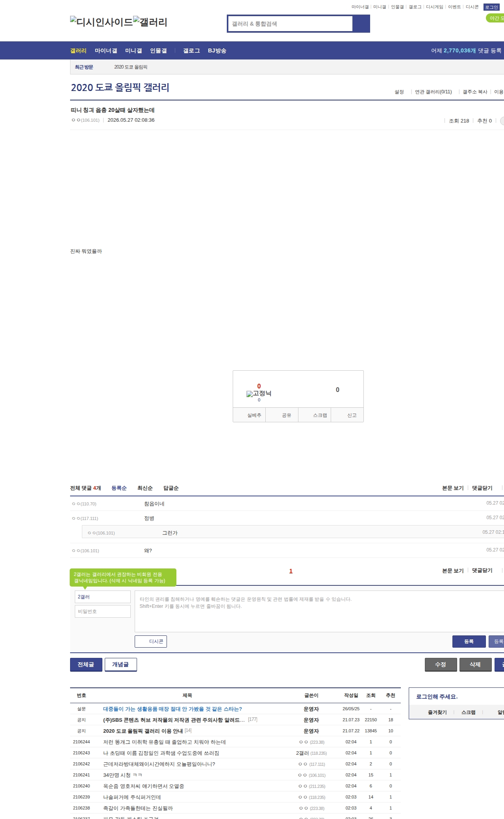Open notice (주)SBS 콘텐츠 허브 저작물
Image resolution: width=504 pixels, height=819 pixels.
tap(174, 720)
